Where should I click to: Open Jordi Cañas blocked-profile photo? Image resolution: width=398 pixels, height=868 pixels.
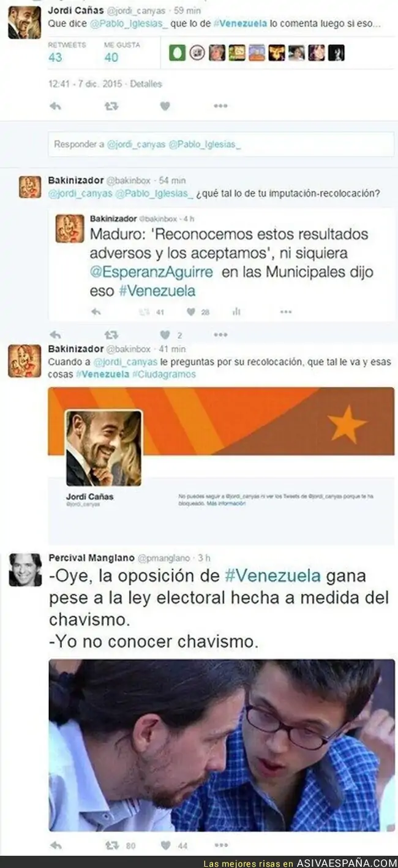pos(103,448)
